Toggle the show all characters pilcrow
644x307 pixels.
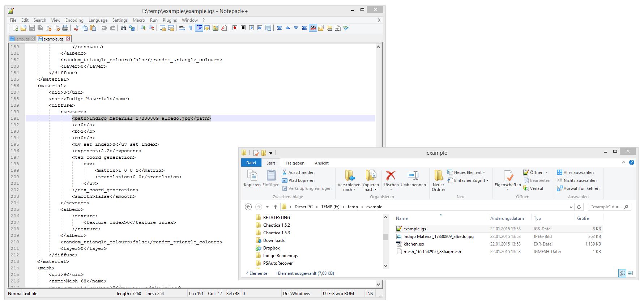point(190,28)
